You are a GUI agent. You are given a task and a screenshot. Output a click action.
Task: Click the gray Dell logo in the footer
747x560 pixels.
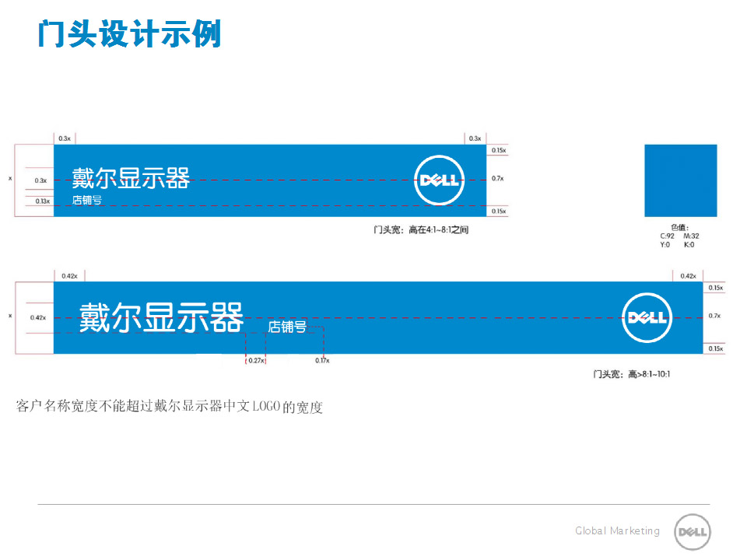coord(693,532)
